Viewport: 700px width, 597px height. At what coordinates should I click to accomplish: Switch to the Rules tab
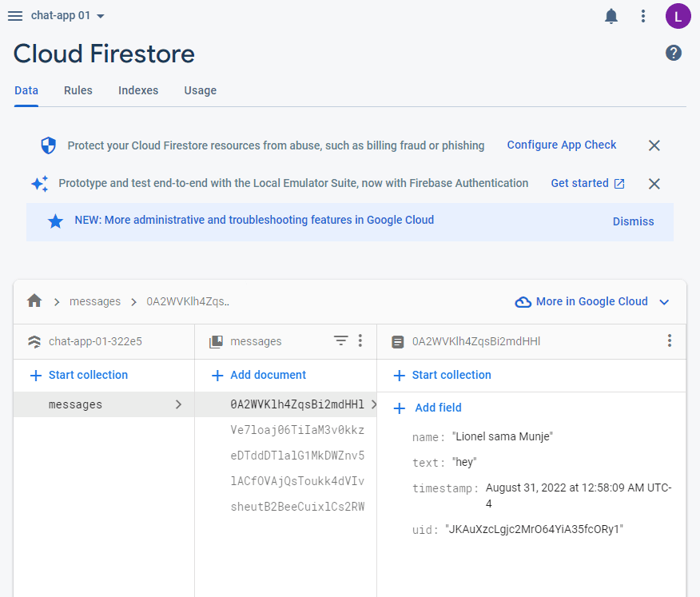[x=78, y=90]
